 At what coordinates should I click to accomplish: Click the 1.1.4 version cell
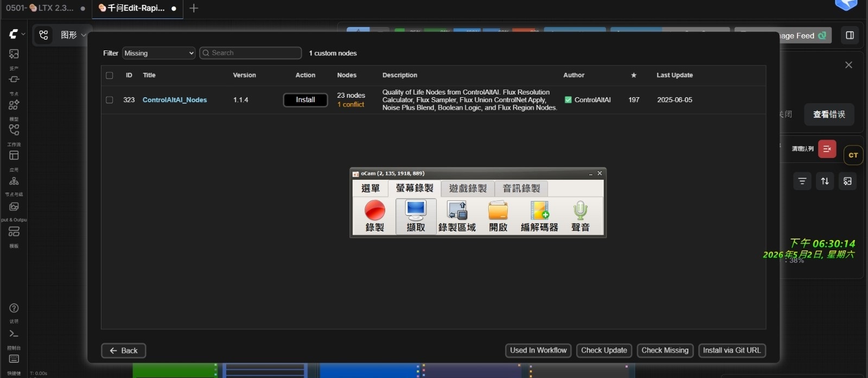(x=241, y=100)
